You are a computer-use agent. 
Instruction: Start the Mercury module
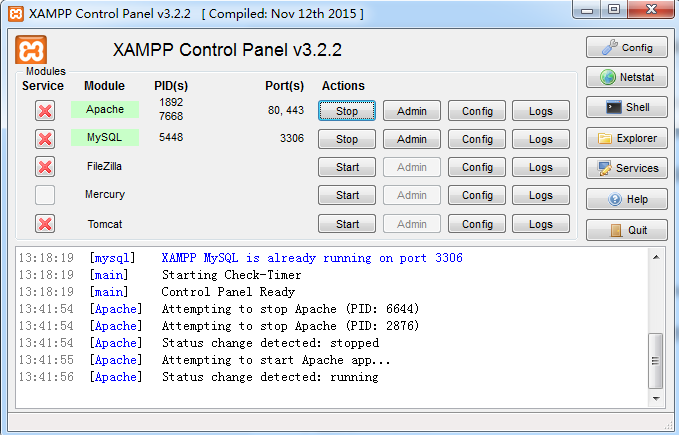(x=347, y=195)
